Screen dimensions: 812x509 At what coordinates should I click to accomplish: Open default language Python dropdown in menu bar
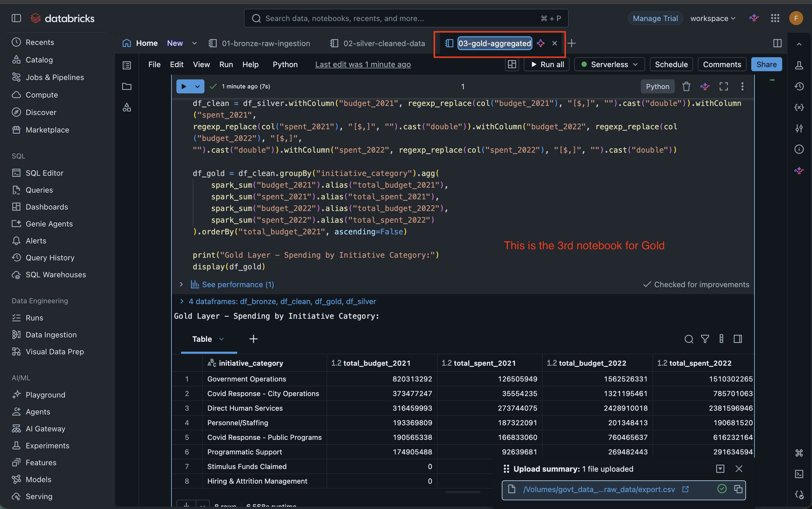285,65
